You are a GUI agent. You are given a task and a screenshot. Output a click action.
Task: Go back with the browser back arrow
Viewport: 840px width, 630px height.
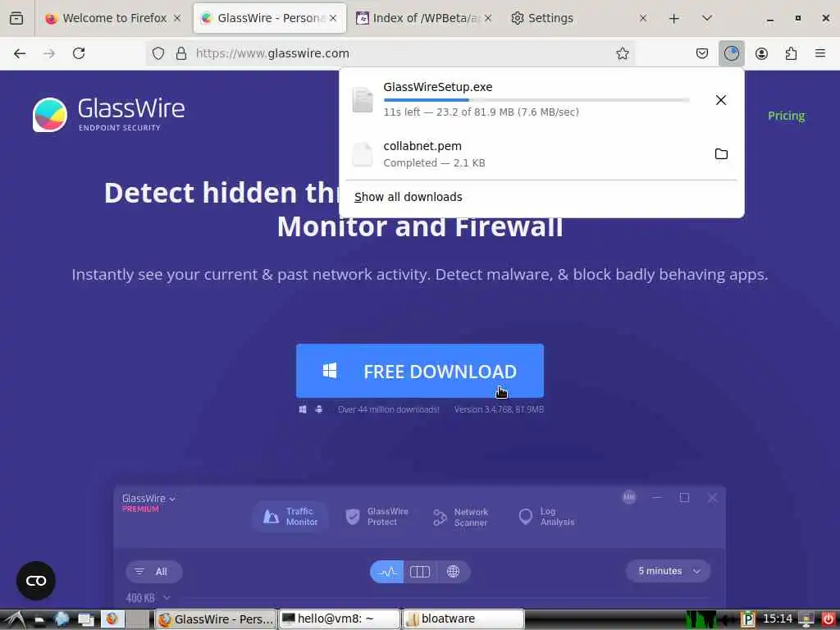[20, 53]
